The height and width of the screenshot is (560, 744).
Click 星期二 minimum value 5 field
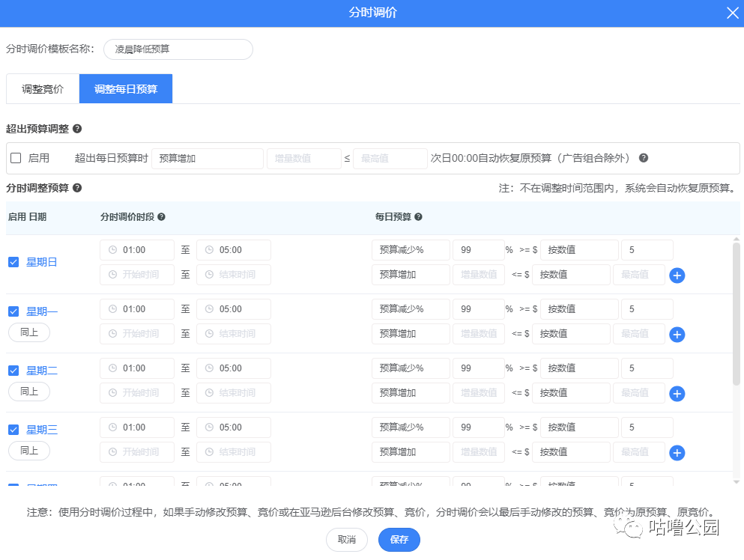(647, 368)
